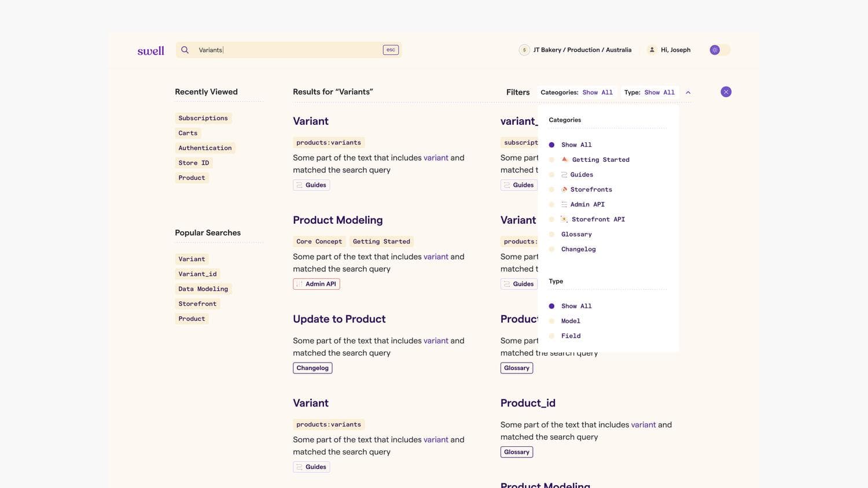The width and height of the screenshot is (868, 488).
Task: Click the Getting Started category icon
Action: 565,160
